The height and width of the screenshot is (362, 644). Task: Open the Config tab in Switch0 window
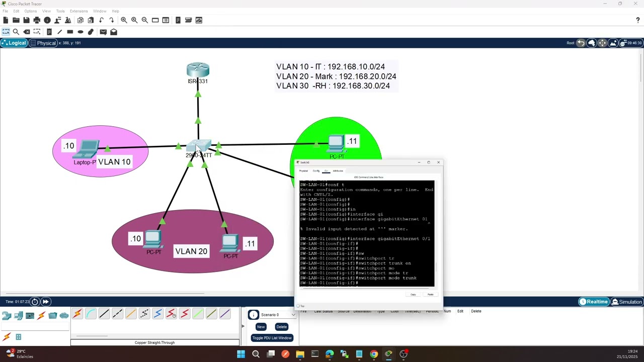tap(316, 171)
